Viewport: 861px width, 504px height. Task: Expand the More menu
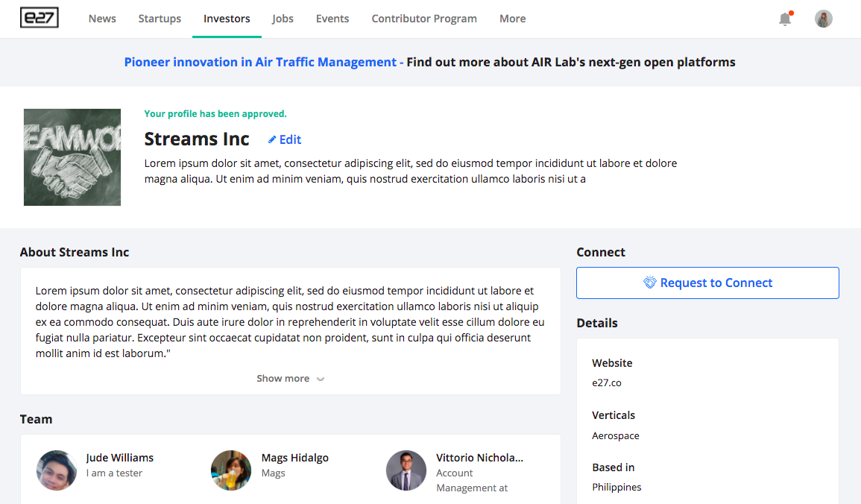tap(512, 19)
